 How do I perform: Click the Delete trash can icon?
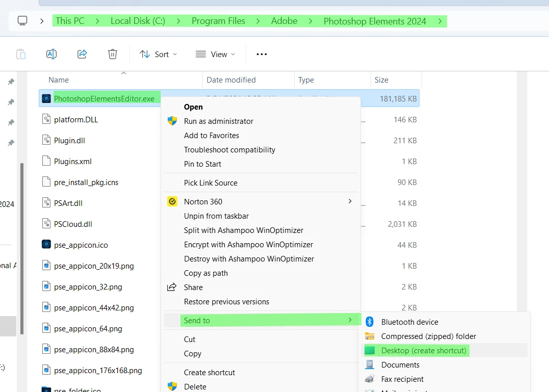point(112,54)
